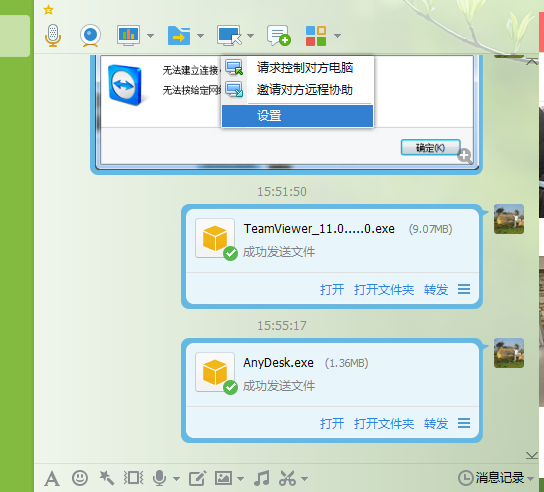Click 成功发送文件 under AnyDesk.exe
Image resolution: width=544 pixels, height=492 pixels.
pos(279,386)
